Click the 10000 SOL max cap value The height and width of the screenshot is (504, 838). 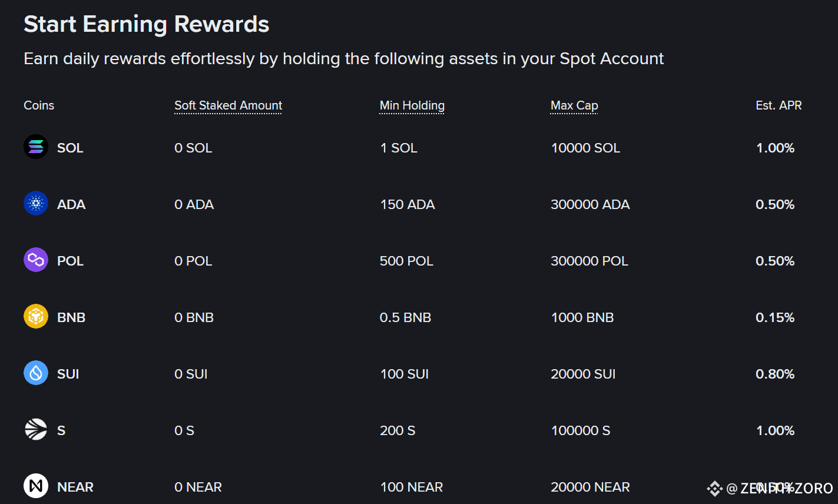pos(585,148)
